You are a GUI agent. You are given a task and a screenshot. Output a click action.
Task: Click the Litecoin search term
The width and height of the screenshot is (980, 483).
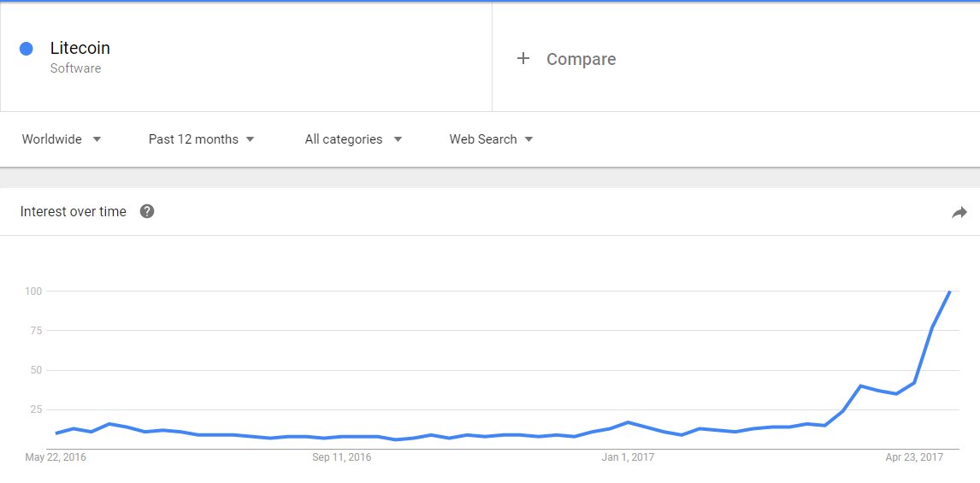80,48
